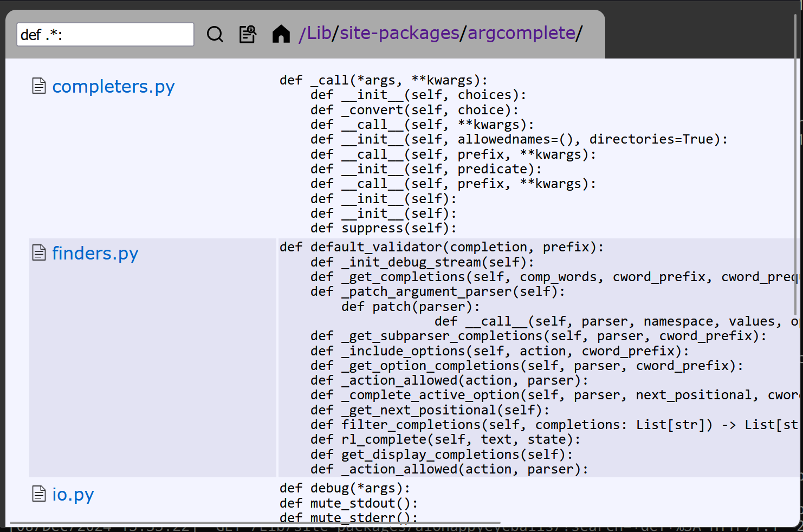Select the 'def debug(*args):' match line
The height and width of the screenshot is (532, 803).
(345, 488)
